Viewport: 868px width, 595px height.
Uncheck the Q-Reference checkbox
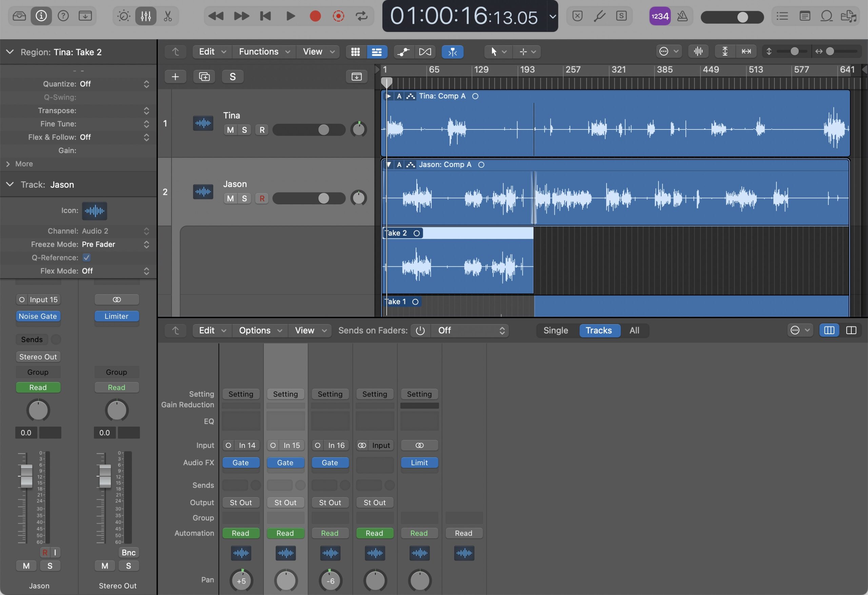pos(86,258)
